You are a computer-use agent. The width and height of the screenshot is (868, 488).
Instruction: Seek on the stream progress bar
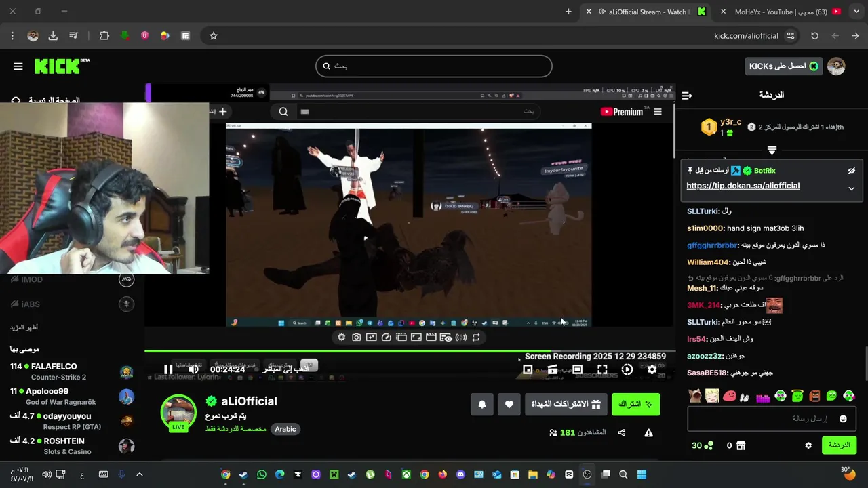(410, 351)
